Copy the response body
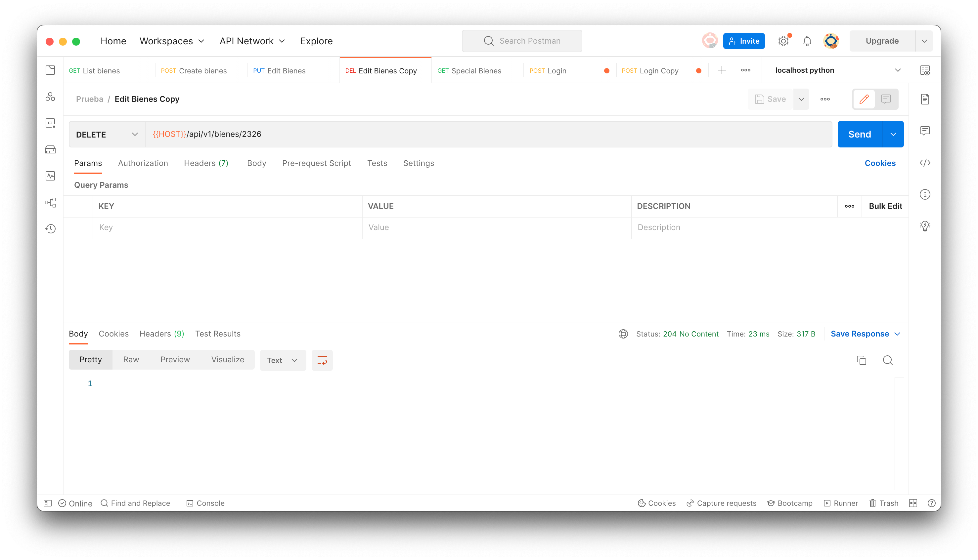 point(862,360)
